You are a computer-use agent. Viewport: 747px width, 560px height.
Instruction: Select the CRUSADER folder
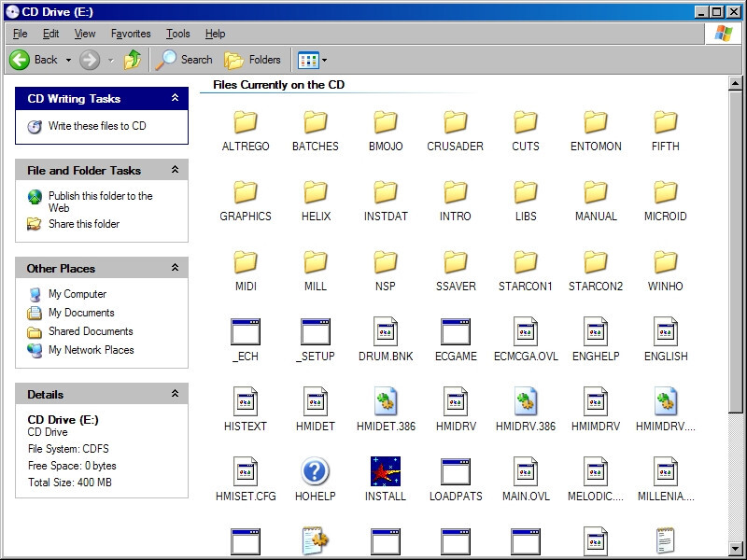tap(456, 131)
